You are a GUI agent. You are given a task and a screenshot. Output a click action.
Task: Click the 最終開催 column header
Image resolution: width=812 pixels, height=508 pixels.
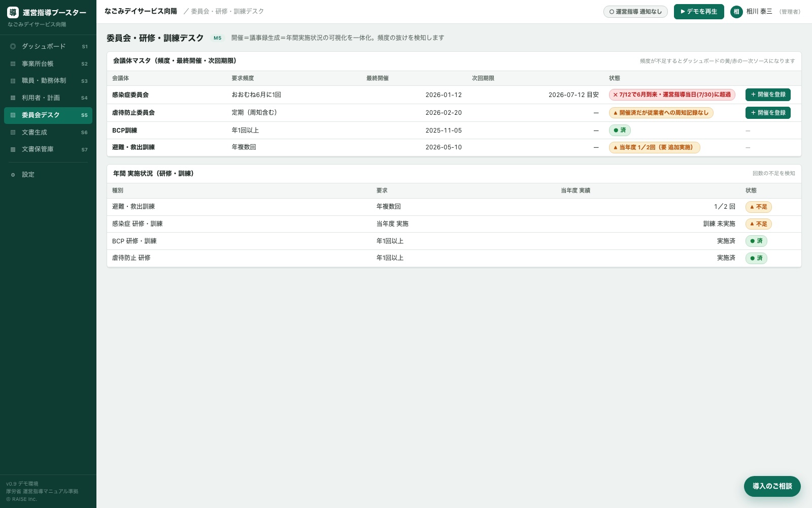point(378,78)
